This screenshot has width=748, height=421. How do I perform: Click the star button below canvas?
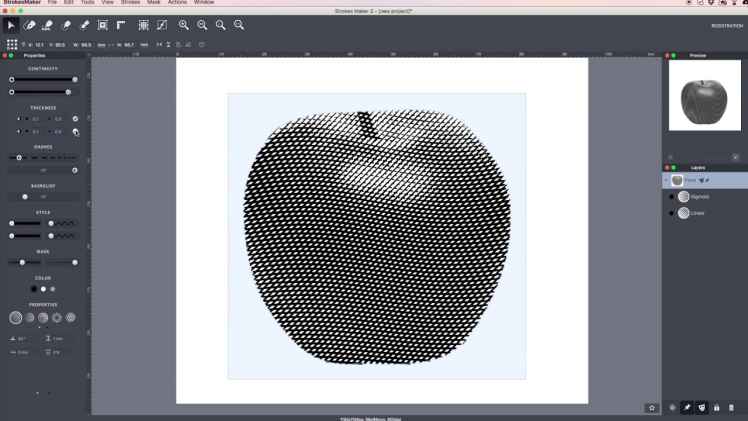[x=652, y=408]
